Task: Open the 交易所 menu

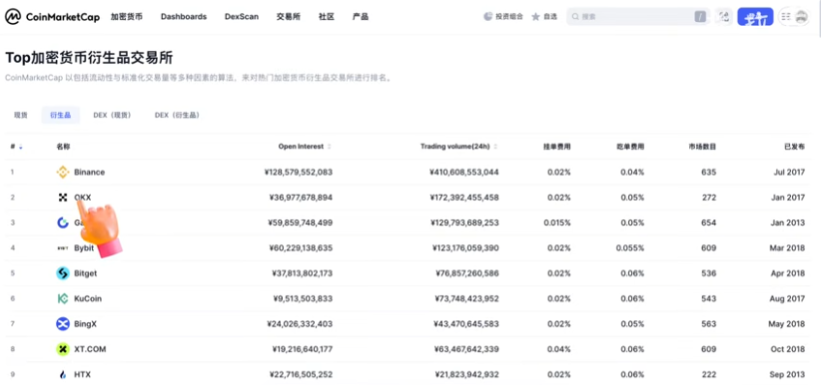Action: 289,17
